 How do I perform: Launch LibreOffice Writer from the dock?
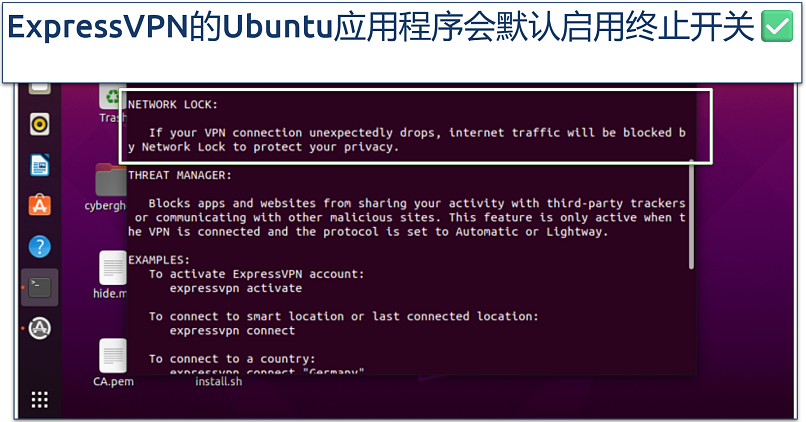(39, 165)
